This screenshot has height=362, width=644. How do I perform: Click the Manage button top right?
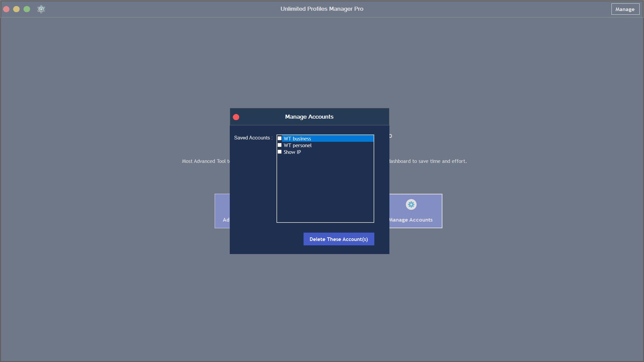tap(625, 9)
